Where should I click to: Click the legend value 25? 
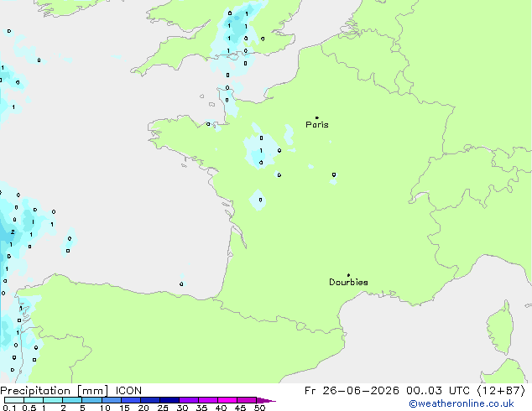click(x=163, y=408)
